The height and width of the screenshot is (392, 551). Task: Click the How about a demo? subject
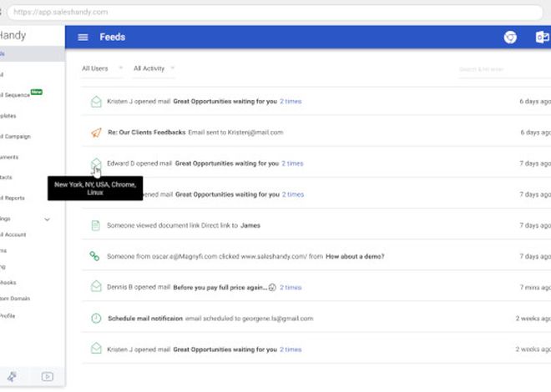pyautogui.click(x=355, y=257)
